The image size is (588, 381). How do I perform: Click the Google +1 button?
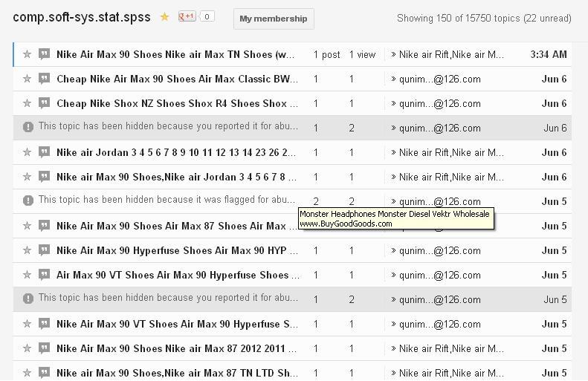pos(187,16)
